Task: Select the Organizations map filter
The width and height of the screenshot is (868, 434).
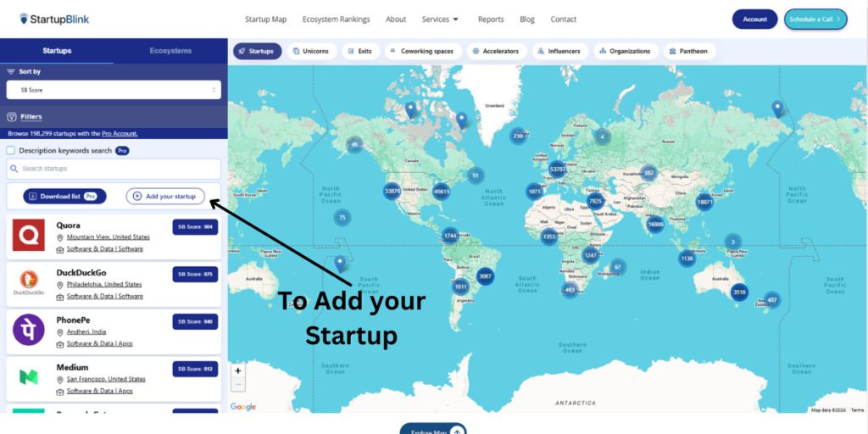Action: (x=626, y=51)
